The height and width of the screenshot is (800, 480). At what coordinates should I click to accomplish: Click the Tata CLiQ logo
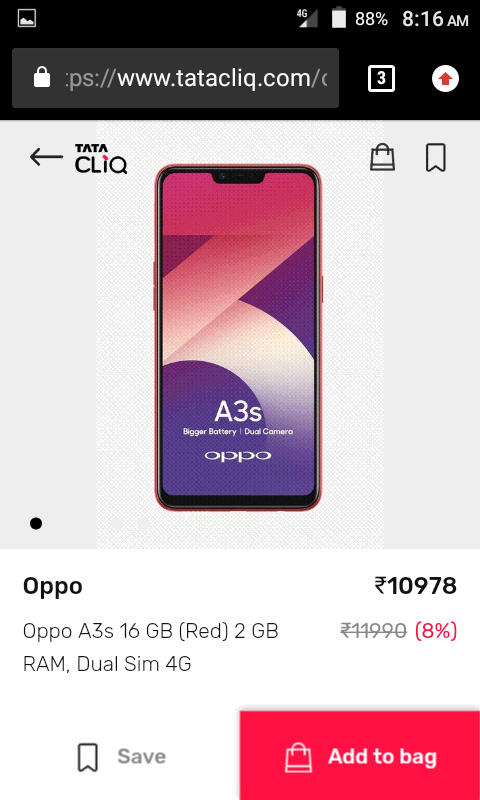[x=101, y=159]
